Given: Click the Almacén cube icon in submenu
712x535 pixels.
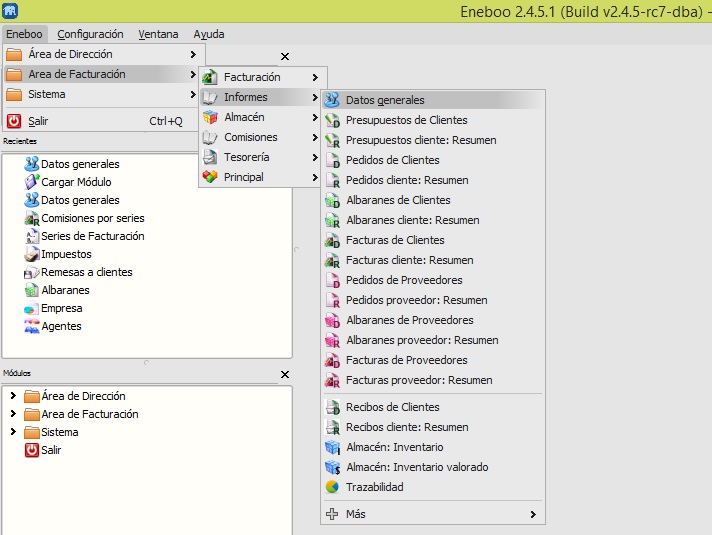Looking at the screenshot, I should point(210,117).
